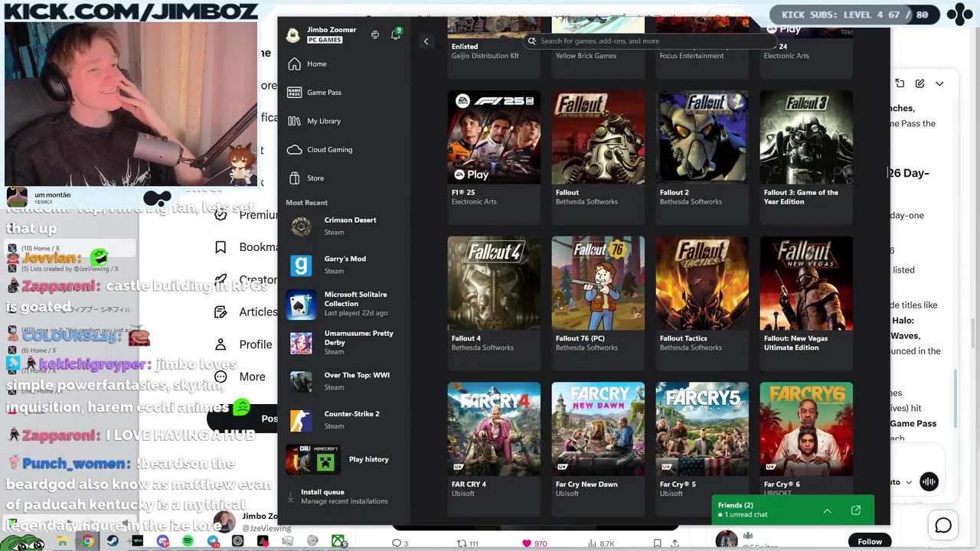
Task: Pop out the Friends panel window icon
Action: (856, 510)
